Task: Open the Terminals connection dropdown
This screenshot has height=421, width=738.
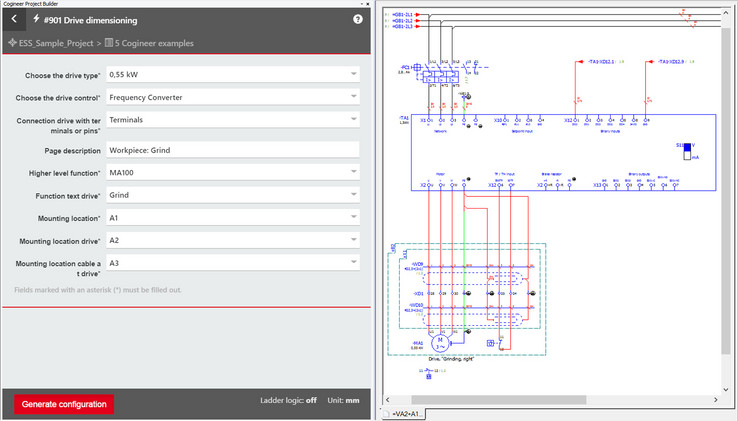Action: [354, 120]
